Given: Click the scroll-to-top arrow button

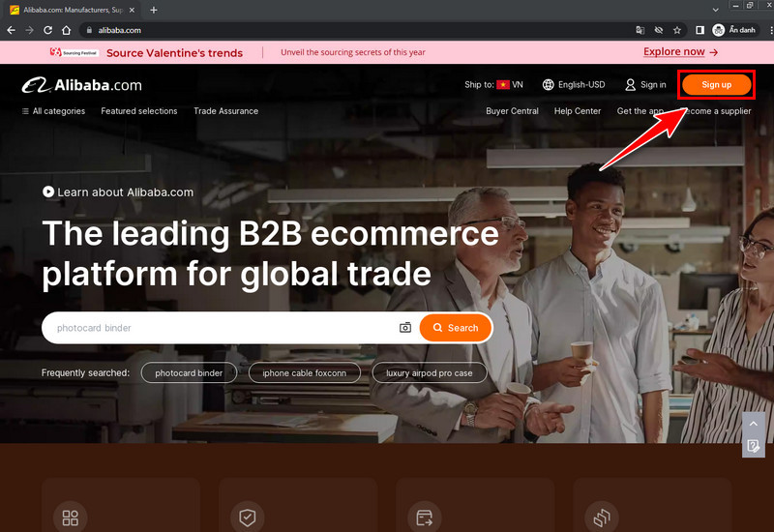Looking at the screenshot, I should click(x=754, y=424).
